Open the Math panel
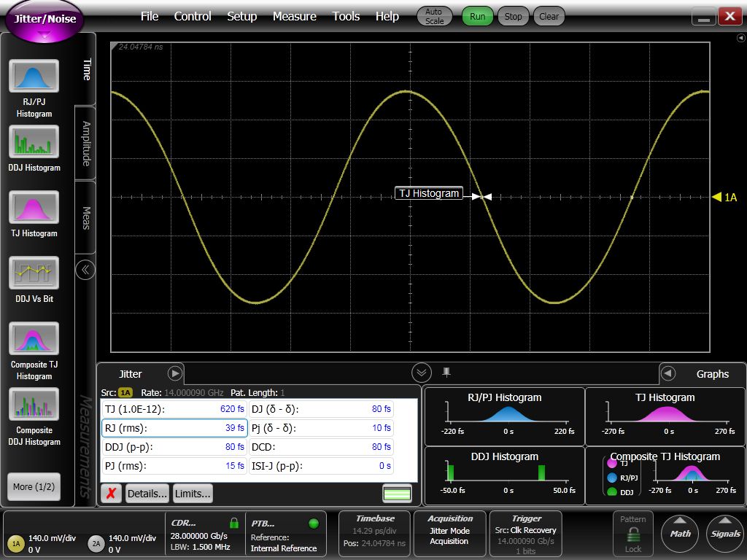This screenshot has height=560, width=747. click(680, 534)
